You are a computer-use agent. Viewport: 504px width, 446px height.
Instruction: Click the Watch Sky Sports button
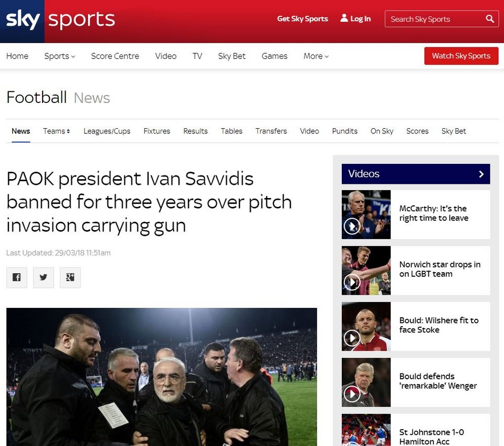(x=461, y=56)
